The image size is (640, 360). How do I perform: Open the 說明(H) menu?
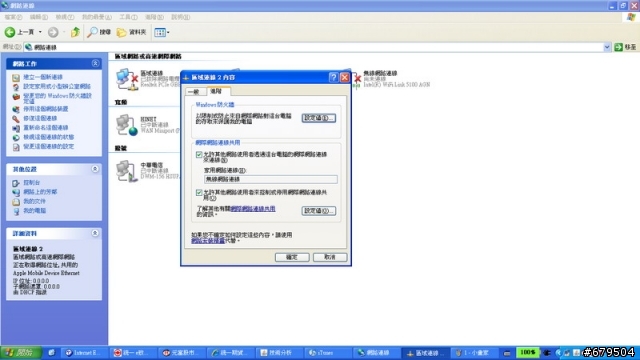(180, 17)
